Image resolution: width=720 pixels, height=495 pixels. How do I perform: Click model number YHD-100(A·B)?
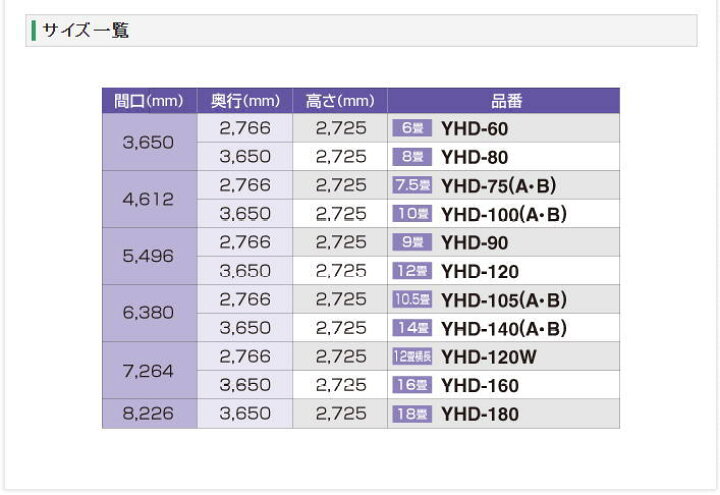point(504,214)
